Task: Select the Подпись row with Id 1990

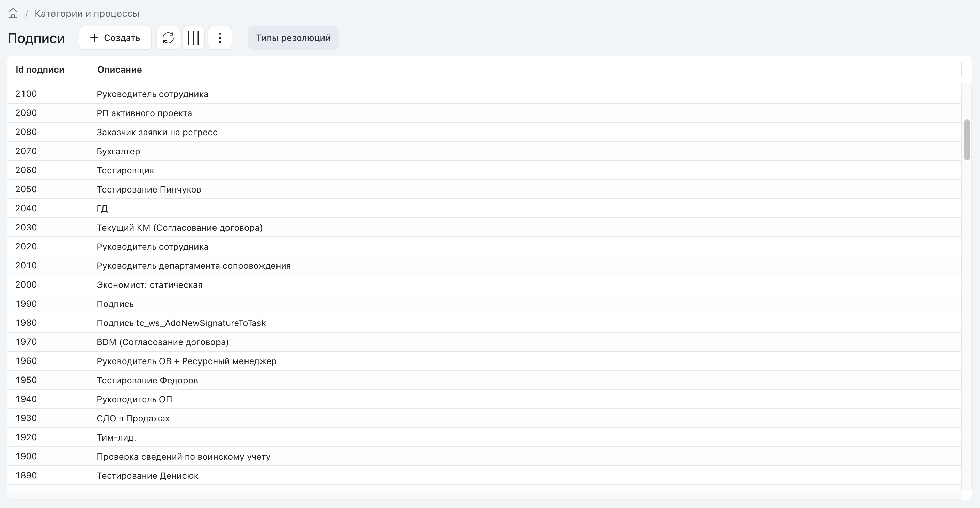Action: (484, 304)
